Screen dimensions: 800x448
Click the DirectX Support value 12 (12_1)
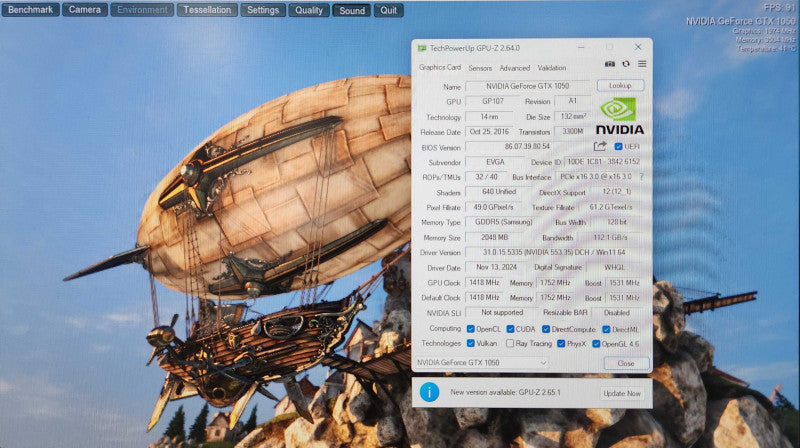pos(616,192)
